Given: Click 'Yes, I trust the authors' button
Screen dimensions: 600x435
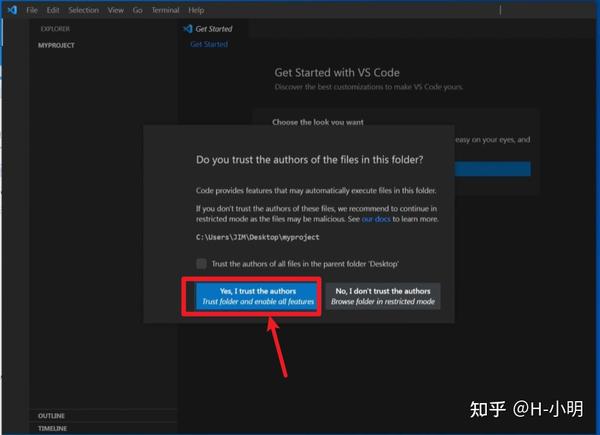Looking at the screenshot, I should 257,296.
